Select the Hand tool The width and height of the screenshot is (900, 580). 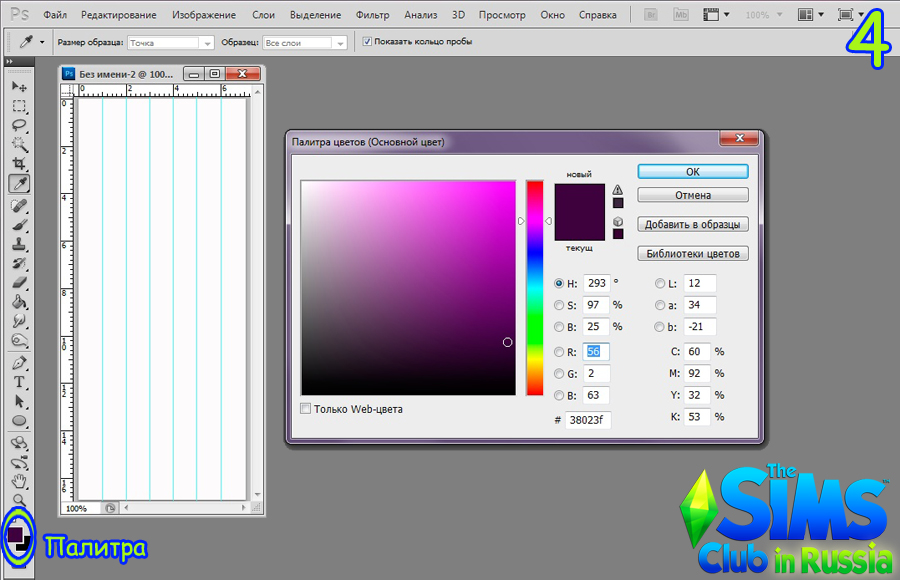[x=19, y=481]
